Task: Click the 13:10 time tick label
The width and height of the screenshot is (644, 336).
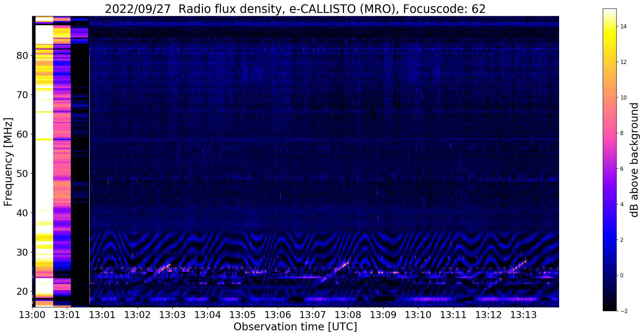Action: [x=418, y=315]
